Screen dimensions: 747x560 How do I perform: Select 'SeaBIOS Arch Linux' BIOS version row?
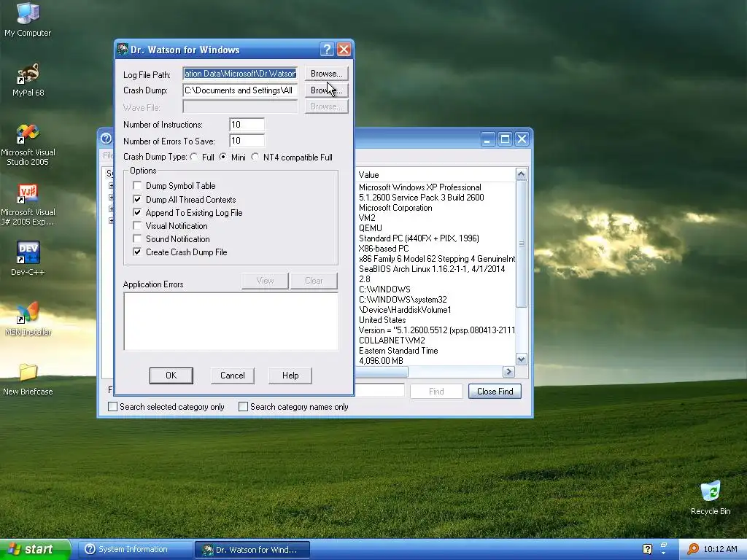432,268
